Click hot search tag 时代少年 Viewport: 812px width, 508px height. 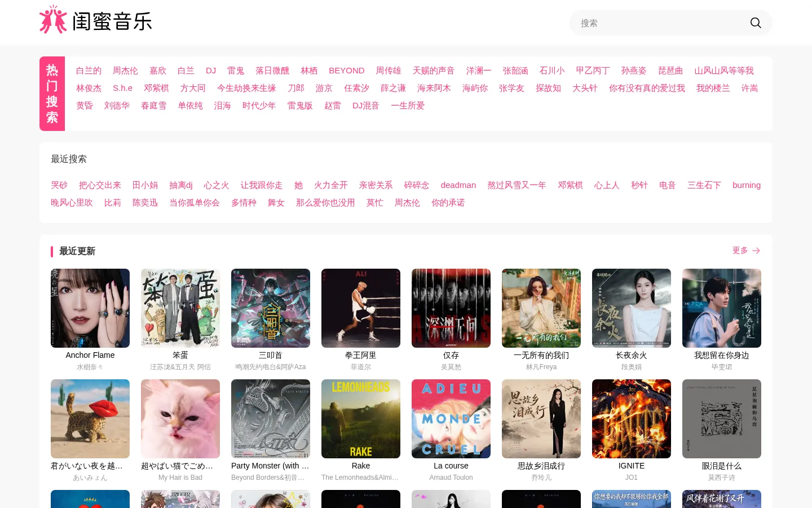coord(259,106)
